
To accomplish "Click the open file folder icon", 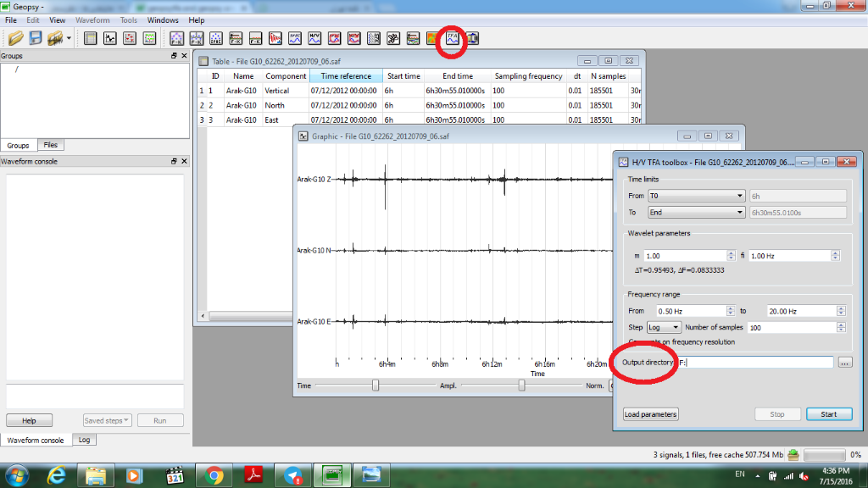I will tap(15, 38).
